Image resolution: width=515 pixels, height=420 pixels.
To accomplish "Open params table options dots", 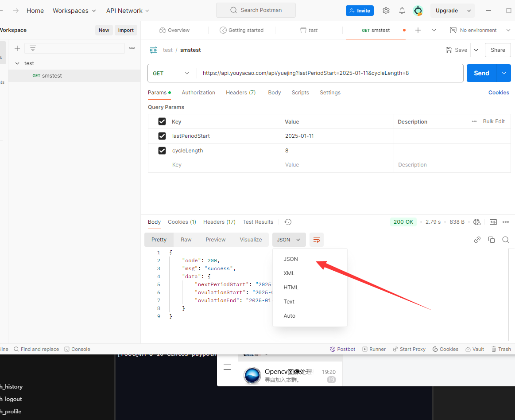I will tap(474, 121).
